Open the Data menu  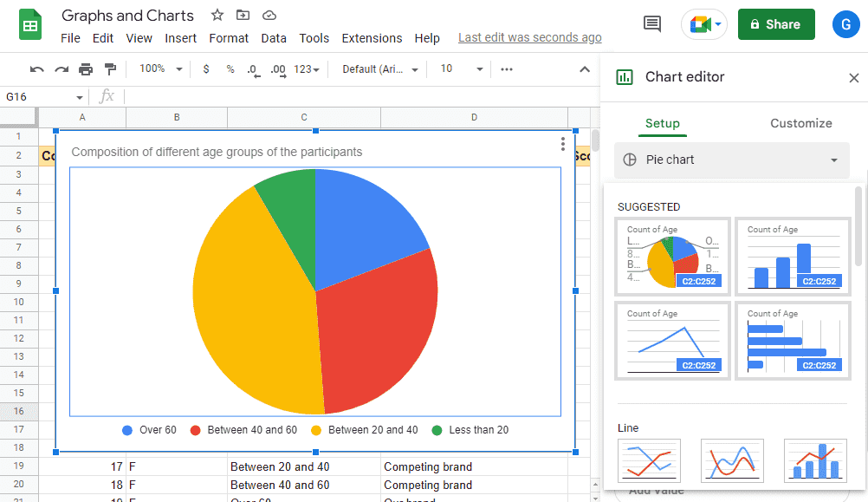[x=273, y=38]
